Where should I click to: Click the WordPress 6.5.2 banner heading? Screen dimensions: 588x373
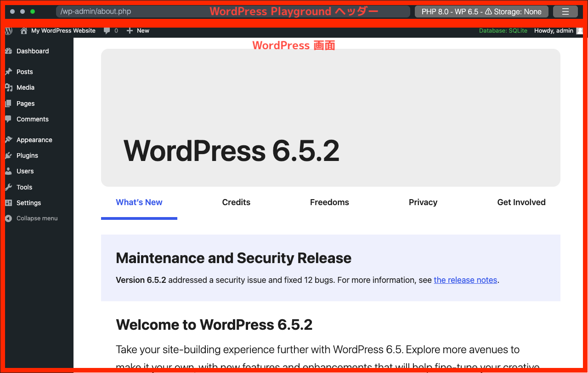tap(232, 151)
